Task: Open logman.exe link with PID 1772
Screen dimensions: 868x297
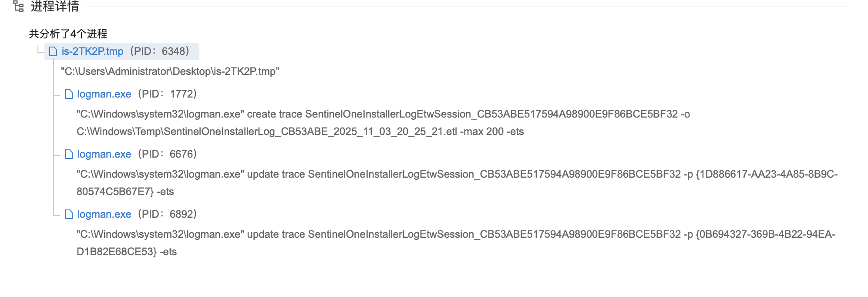Action: [x=104, y=94]
